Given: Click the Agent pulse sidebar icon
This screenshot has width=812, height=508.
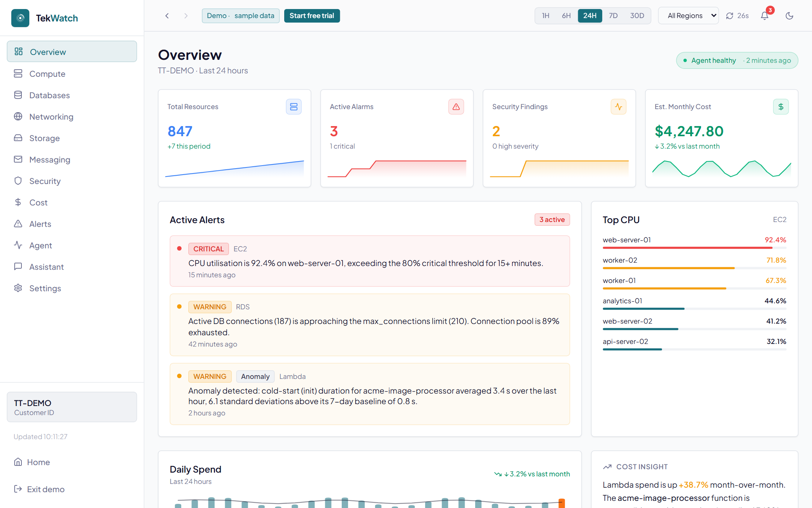Looking at the screenshot, I should (18, 245).
